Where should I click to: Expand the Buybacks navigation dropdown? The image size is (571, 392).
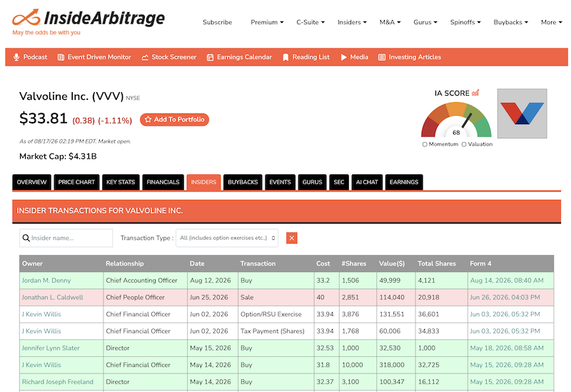pos(510,22)
